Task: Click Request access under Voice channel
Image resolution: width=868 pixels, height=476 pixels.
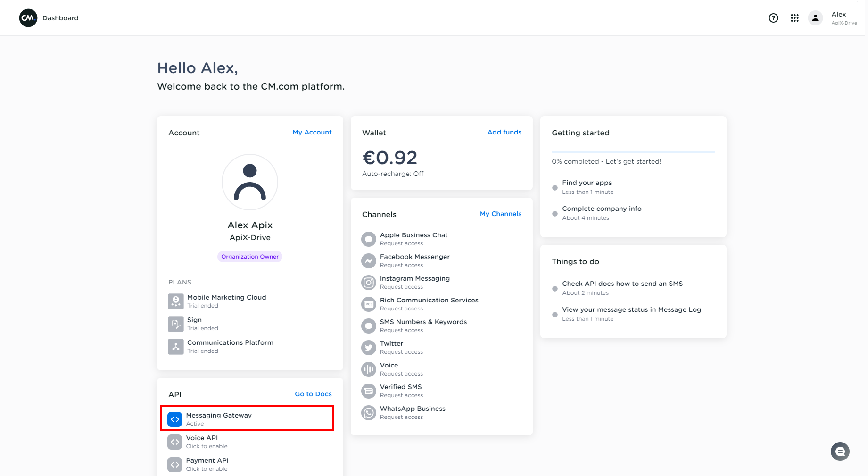Action: coord(401,374)
